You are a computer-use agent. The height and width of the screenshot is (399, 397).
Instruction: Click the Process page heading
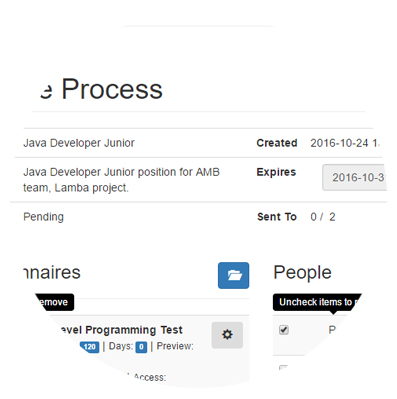tap(112, 89)
